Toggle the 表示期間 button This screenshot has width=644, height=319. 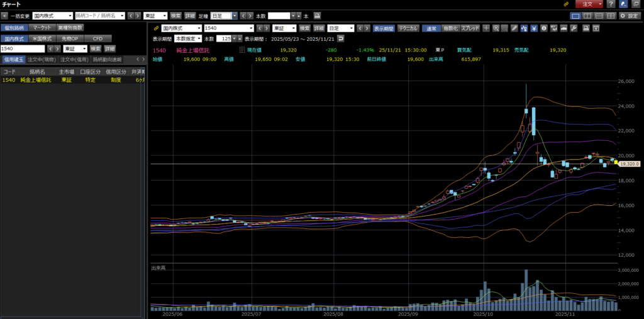click(384, 28)
